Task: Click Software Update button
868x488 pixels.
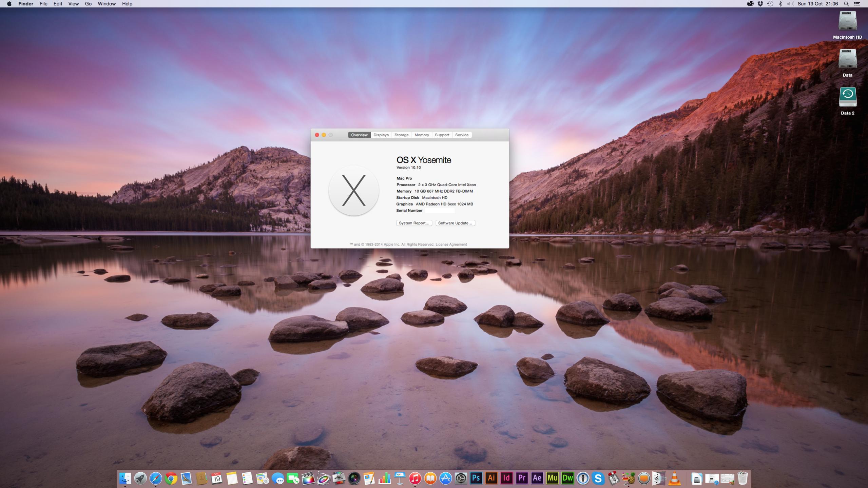Action: coord(455,223)
